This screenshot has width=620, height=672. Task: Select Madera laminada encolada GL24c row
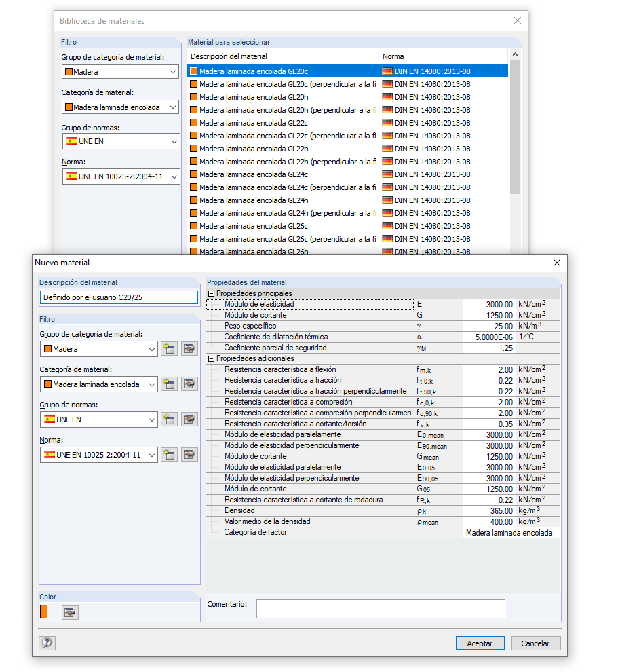click(347, 174)
